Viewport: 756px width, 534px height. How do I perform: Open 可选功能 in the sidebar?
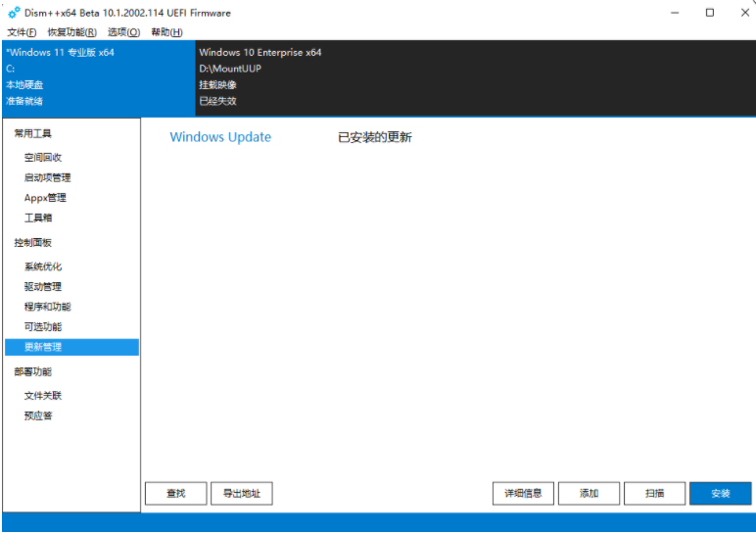point(43,327)
